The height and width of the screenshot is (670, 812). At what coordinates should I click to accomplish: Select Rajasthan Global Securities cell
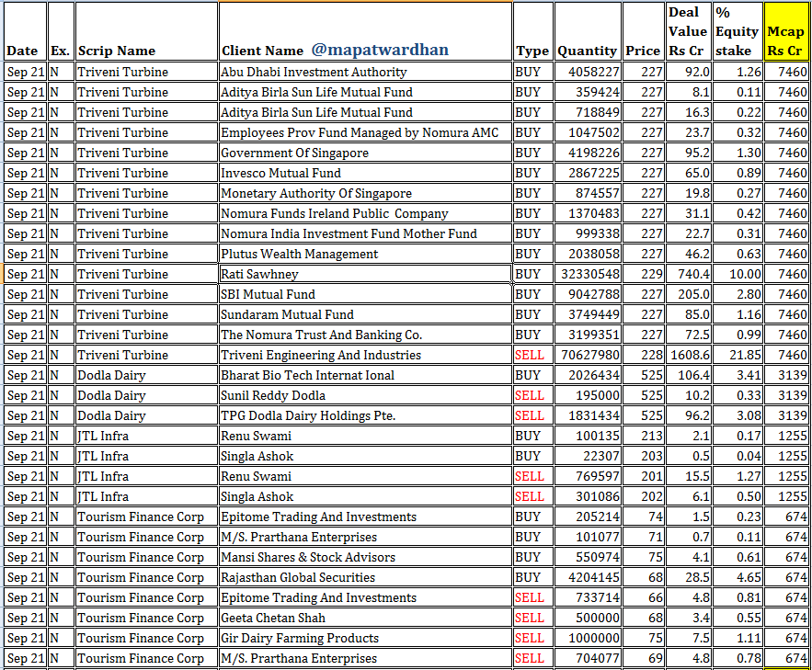tap(366, 577)
